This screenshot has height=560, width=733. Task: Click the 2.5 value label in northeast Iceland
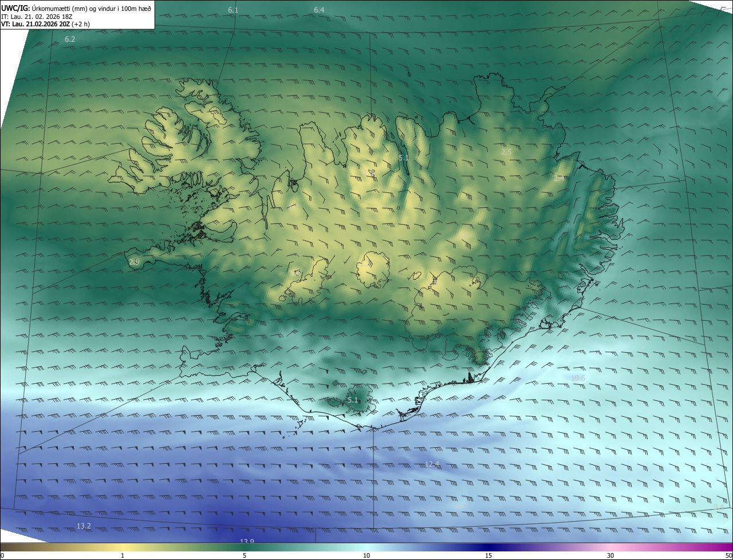506,152
